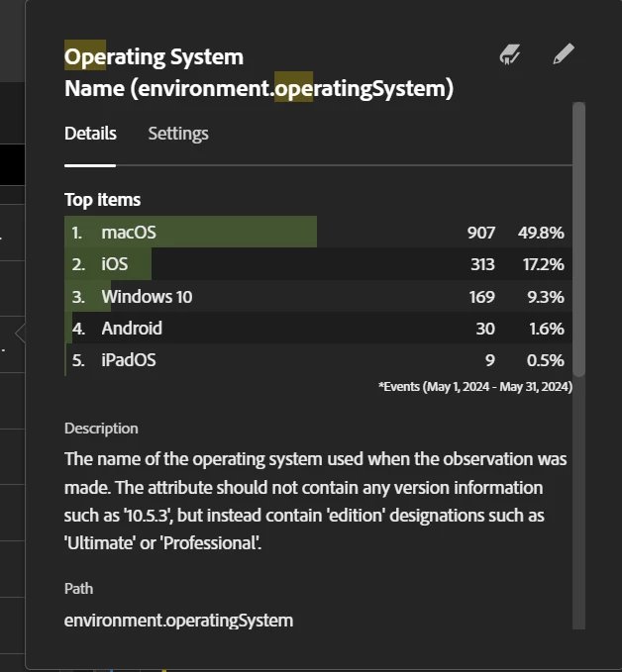Click the pencil edit icon
Image resolution: width=622 pixels, height=672 pixels.
click(x=564, y=54)
